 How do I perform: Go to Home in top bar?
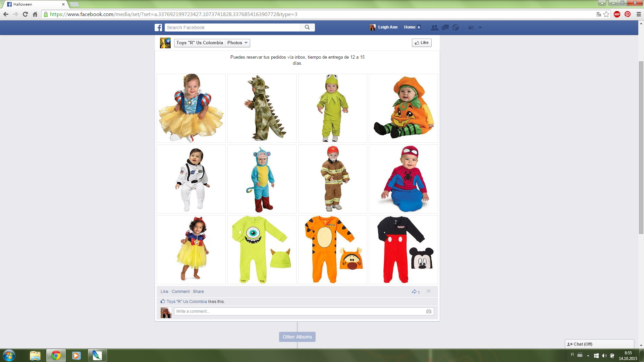[410, 27]
